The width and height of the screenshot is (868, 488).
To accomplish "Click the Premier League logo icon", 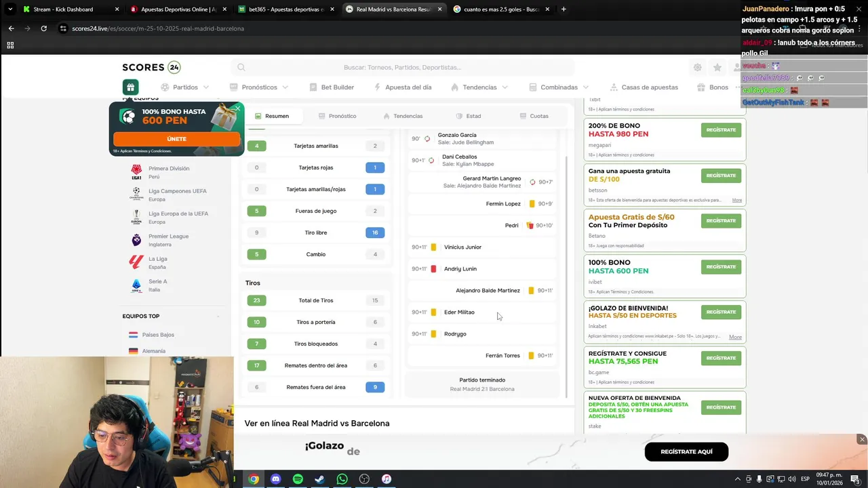I will (x=136, y=240).
